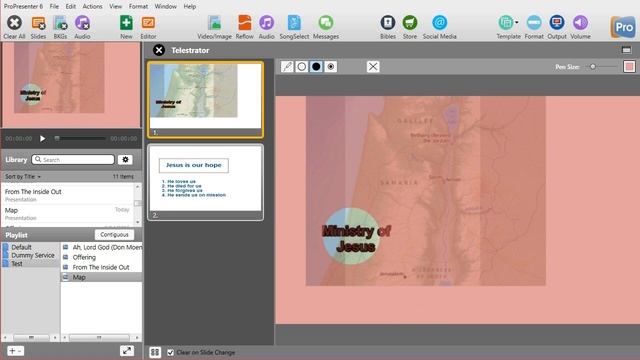Open Library settings gear

pyautogui.click(x=125, y=160)
